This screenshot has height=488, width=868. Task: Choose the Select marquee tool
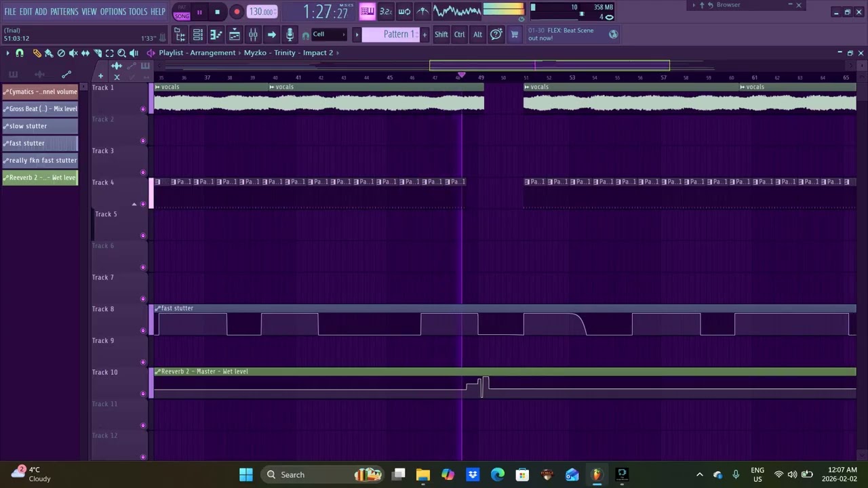pos(110,53)
